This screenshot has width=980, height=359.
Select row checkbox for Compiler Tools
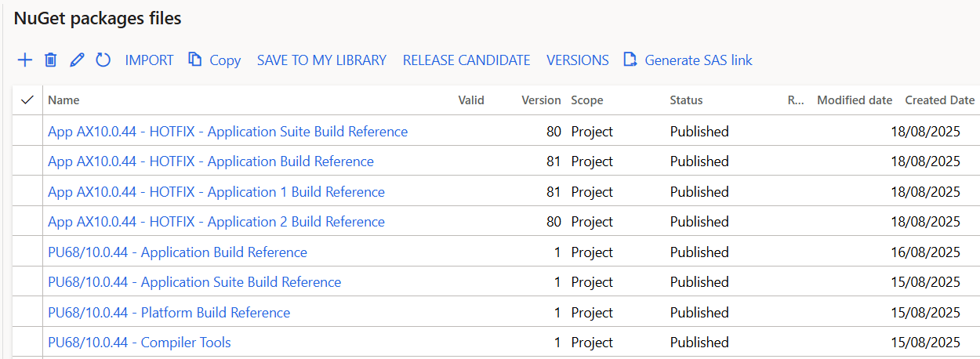(27, 343)
